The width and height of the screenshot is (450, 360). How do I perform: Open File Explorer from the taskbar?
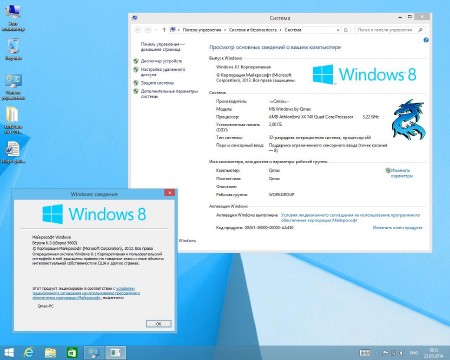click(x=50, y=353)
